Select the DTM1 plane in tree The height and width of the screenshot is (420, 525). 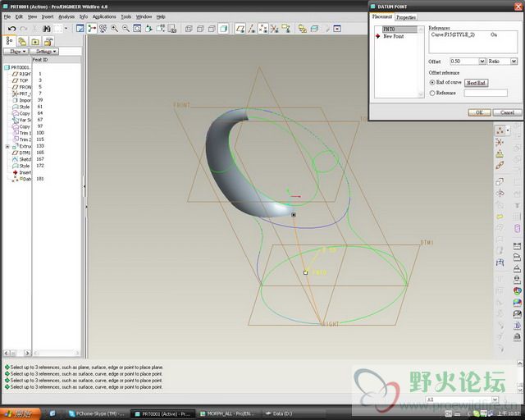click(21, 153)
